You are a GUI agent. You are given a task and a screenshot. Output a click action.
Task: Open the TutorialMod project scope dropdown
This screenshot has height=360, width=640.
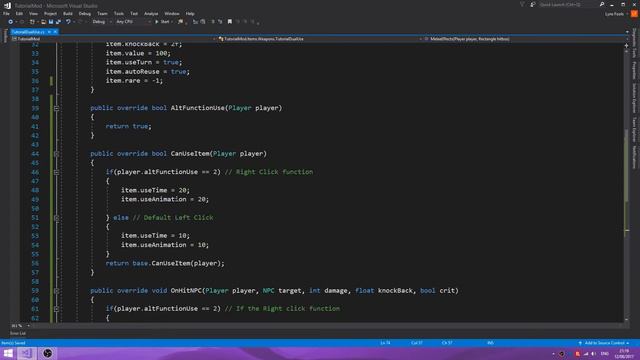click(113, 39)
